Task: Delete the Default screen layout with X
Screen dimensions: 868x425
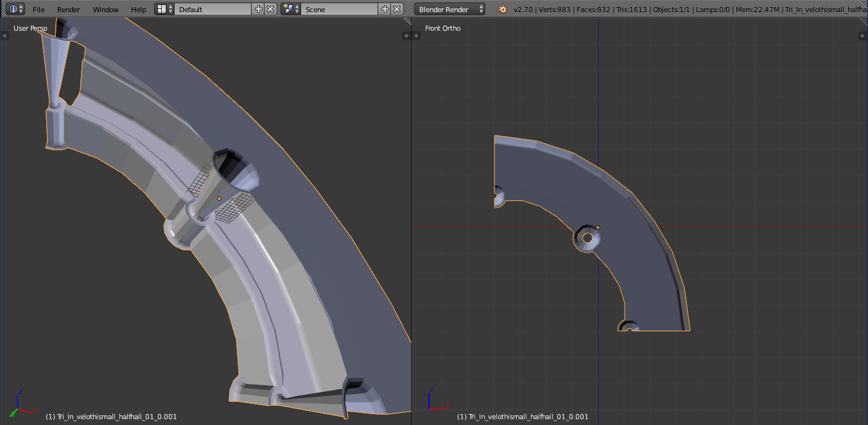Action: pos(270,9)
